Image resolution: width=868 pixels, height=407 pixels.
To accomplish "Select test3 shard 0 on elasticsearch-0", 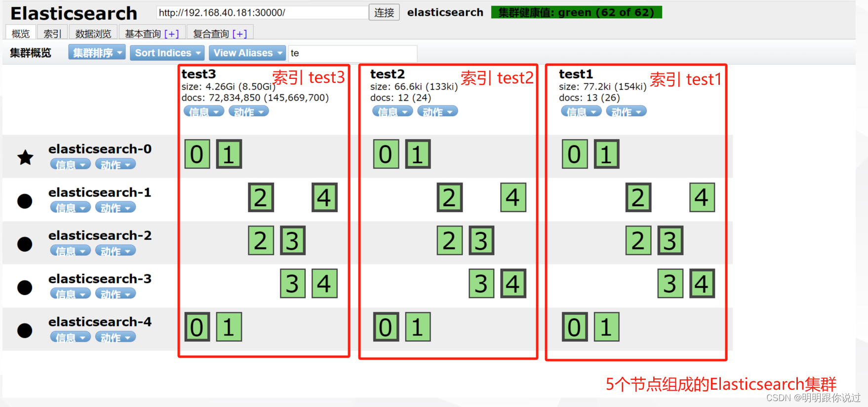I will click(x=197, y=154).
